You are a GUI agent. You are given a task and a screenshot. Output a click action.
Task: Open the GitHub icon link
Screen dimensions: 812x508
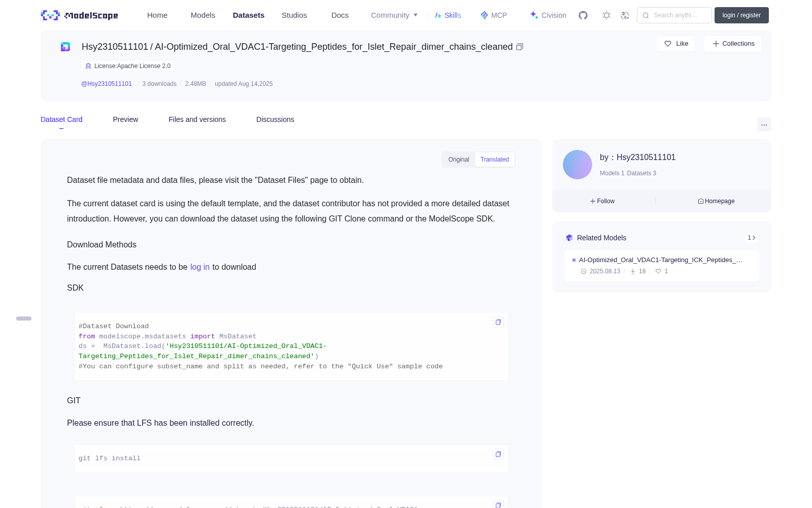click(x=583, y=15)
